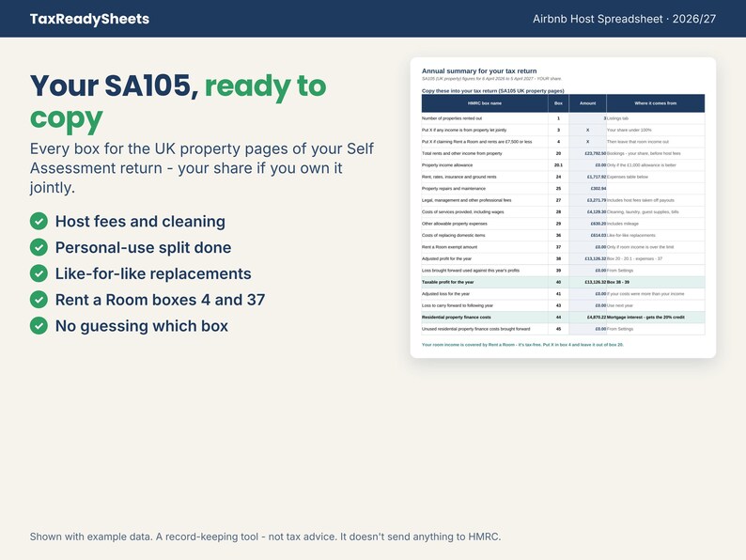This screenshot has height=560, width=746.
Task: Click 'Unused residential property finance costs brought forward' label
Action: click(475, 329)
